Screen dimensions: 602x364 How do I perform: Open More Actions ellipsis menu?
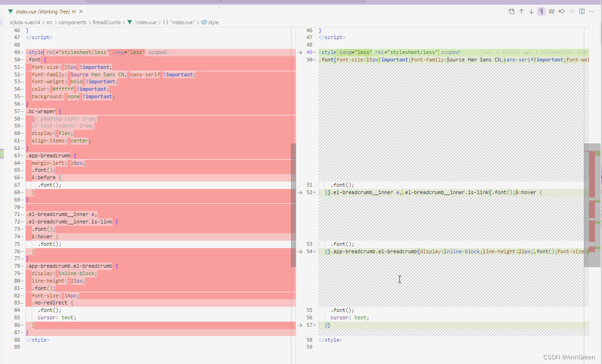click(592, 12)
